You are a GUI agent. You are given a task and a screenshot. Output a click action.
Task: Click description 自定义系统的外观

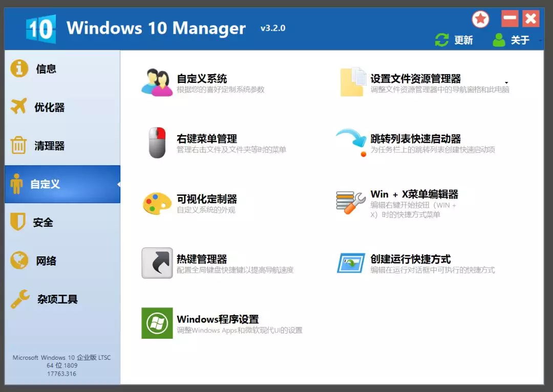pyautogui.click(x=206, y=210)
